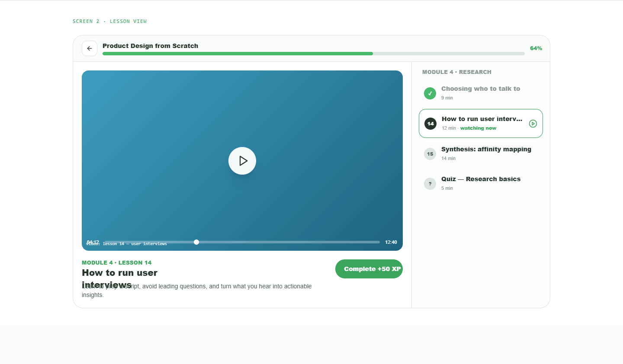623x364 pixels.
Task: Click the 64% progress label
Action: coord(536,48)
